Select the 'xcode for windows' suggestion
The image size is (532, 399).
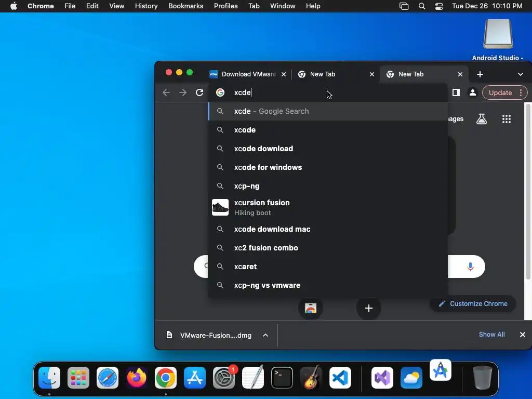pyautogui.click(x=328, y=167)
